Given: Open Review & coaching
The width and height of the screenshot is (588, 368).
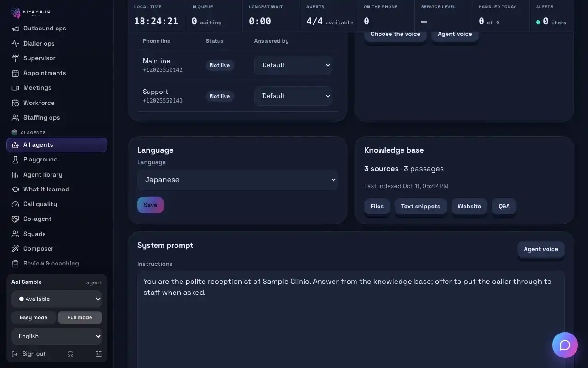Looking at the screenshot, I should tap(57, 264).
